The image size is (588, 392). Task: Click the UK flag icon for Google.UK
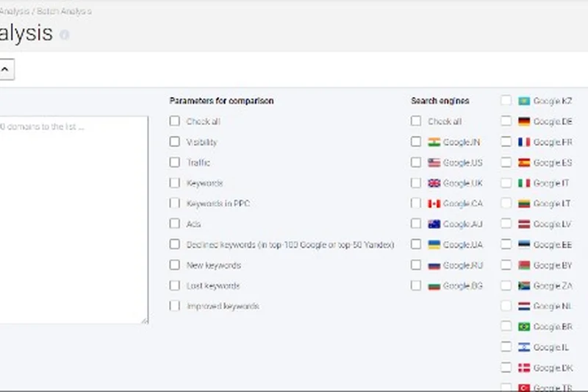point(434,183)
